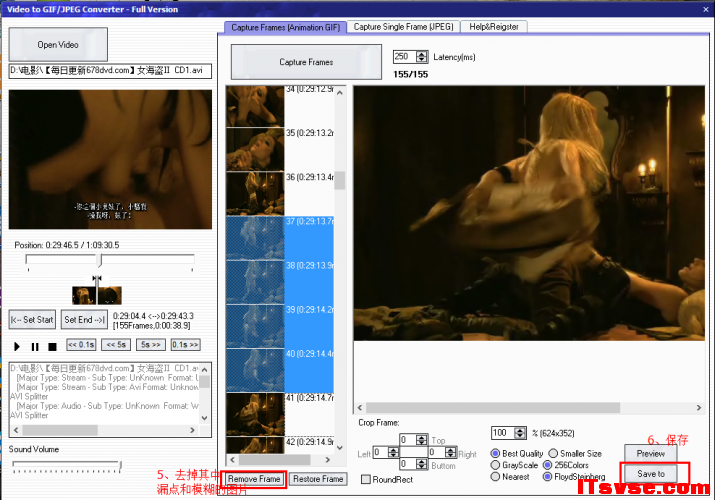Open the Capture Single Frame (JPEG) tab
The width and height of the screenshot is (715, 500).
(x=404, y=27)
